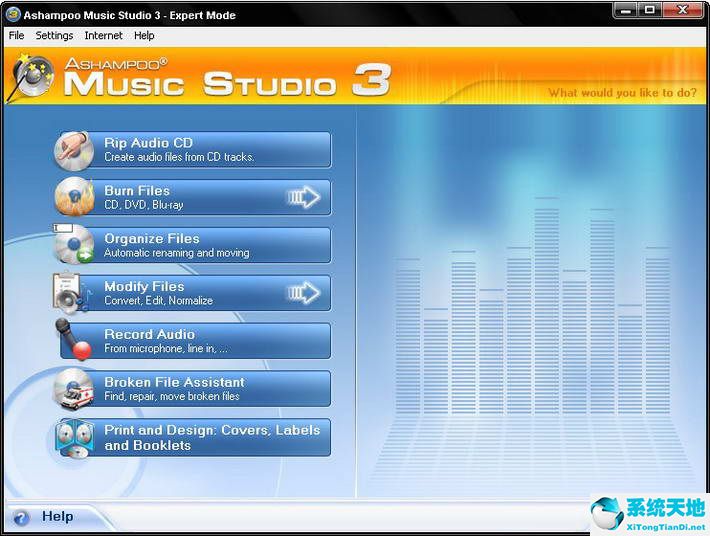
Task: Launch the Broken File Assistant
Action: coord(195,388)
